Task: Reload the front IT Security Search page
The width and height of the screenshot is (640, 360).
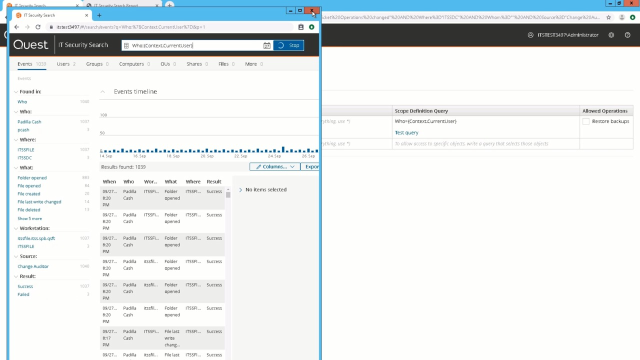Action: 38,27
